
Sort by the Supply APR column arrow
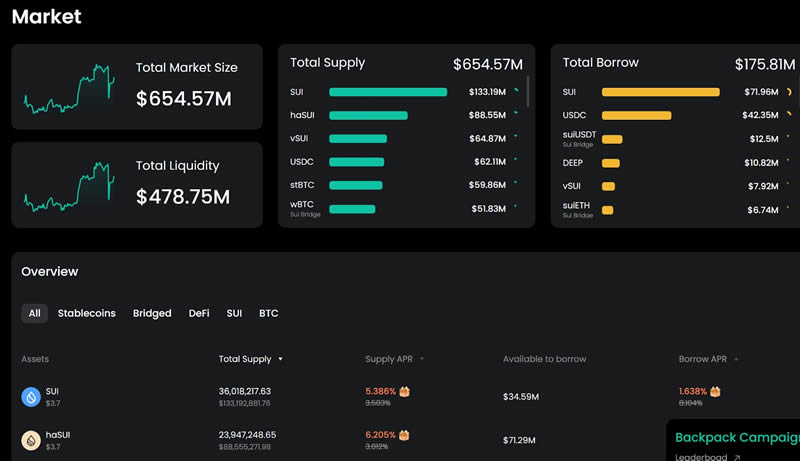(422, 359)
